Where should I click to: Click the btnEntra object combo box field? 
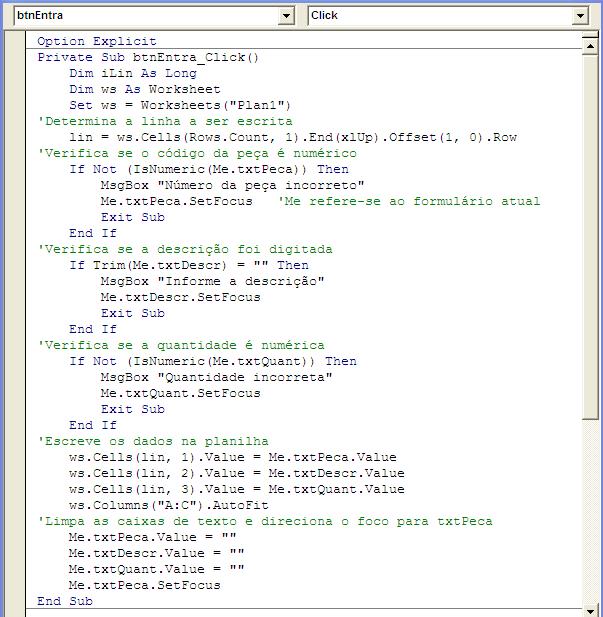154,16
